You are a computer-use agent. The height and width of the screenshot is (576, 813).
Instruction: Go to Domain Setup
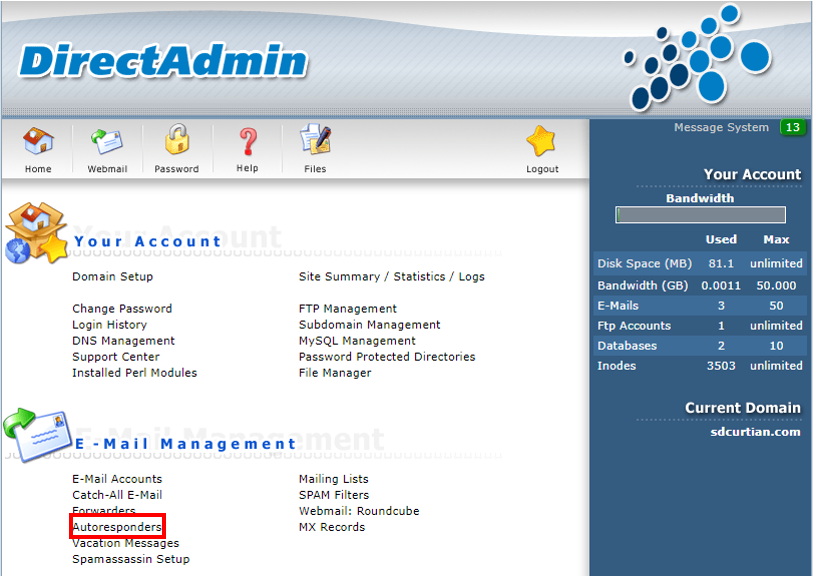tap(112, 277)
